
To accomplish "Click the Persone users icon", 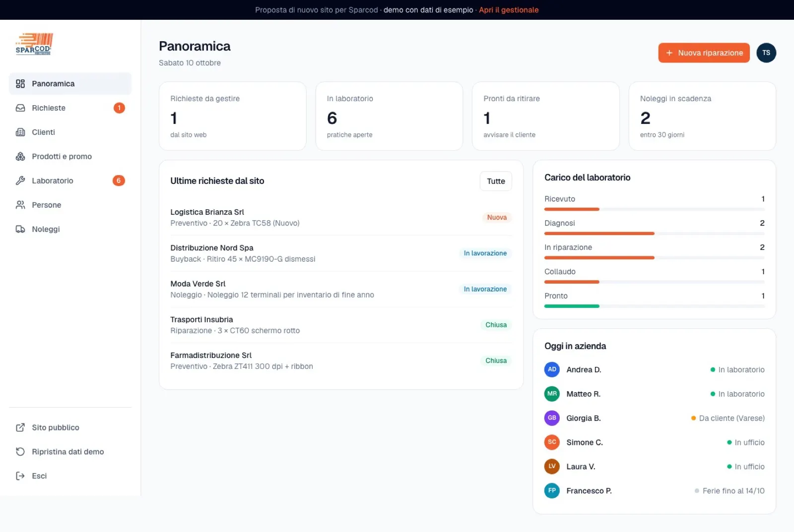I will pyautogui.click(x=20, y=205).
